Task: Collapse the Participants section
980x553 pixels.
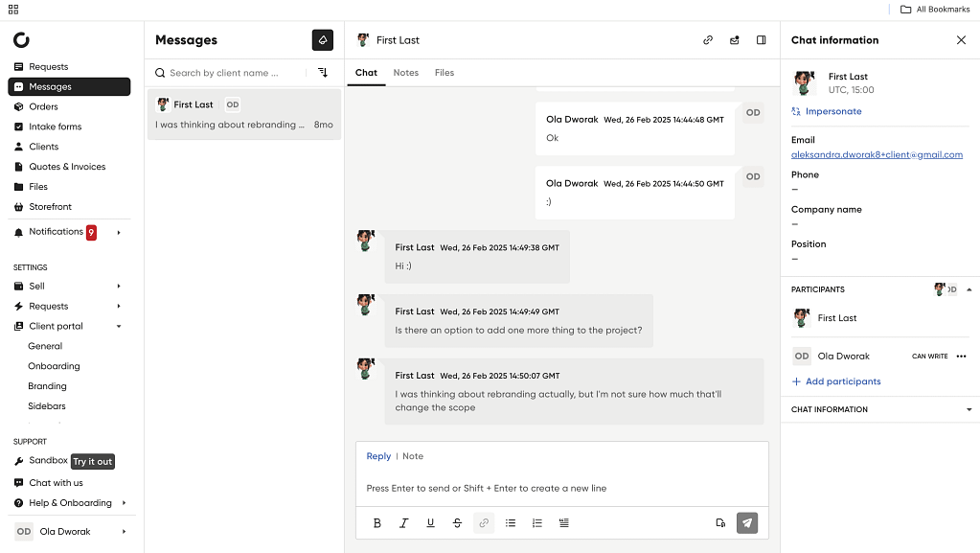Action: tap(969, 289)
